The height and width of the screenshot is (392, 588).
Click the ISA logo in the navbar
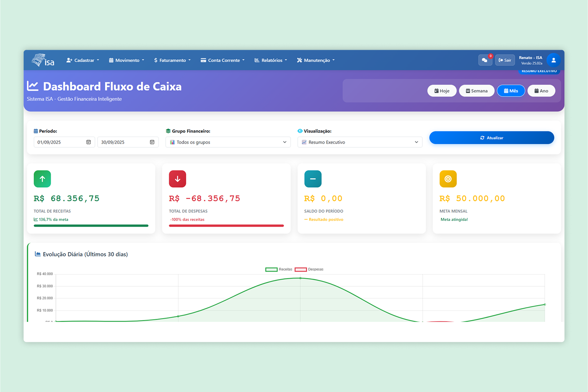click(43, 60)
